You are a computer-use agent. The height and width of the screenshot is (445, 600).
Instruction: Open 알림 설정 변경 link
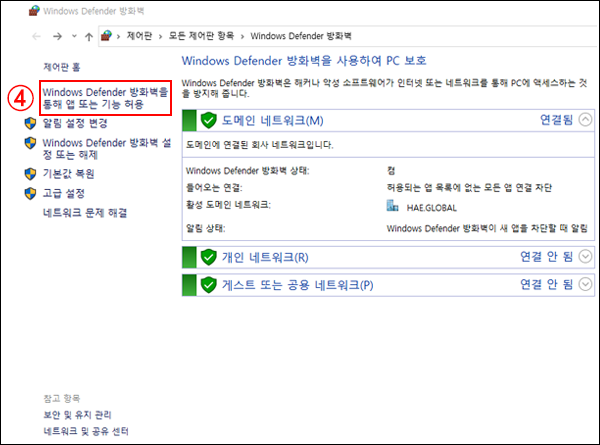pos(75,123)
